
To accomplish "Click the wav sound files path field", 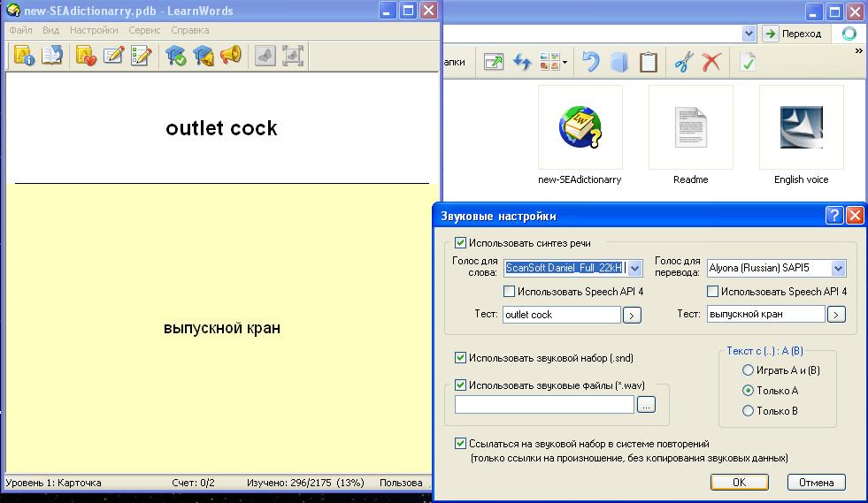I will 544,404.
